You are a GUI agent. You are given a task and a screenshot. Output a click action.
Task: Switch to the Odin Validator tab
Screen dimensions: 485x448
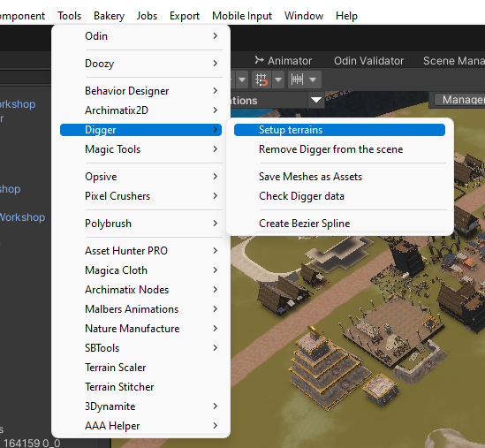[368, 61]
